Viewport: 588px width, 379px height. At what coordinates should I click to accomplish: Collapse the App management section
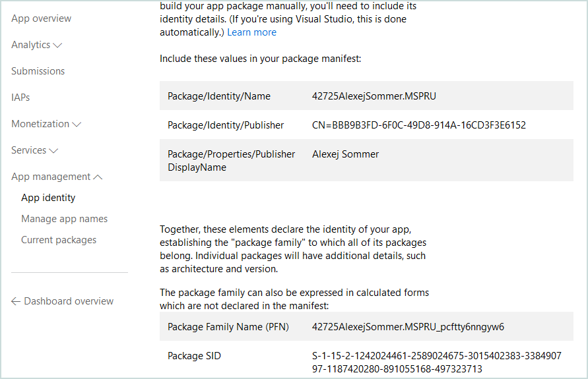click(98, 177)
